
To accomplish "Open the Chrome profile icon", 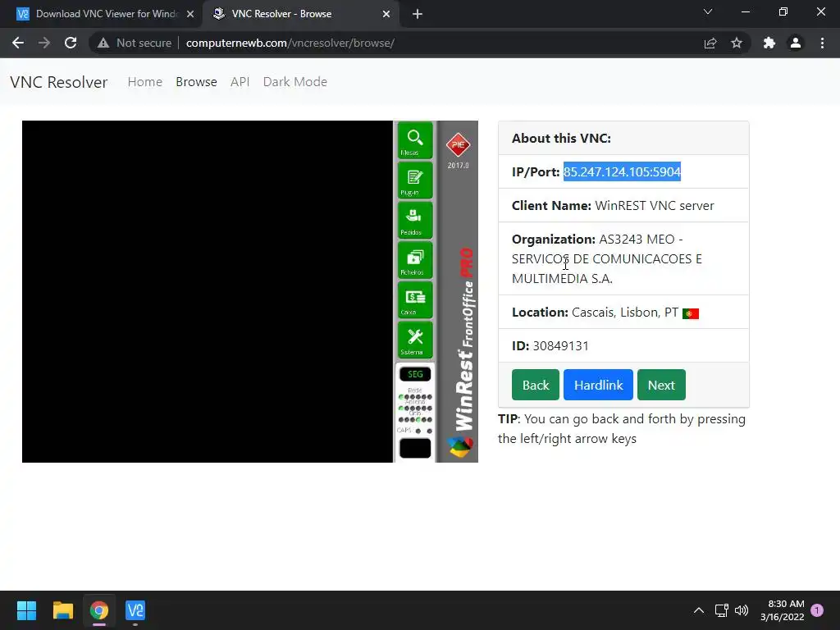I will point(796,43).
